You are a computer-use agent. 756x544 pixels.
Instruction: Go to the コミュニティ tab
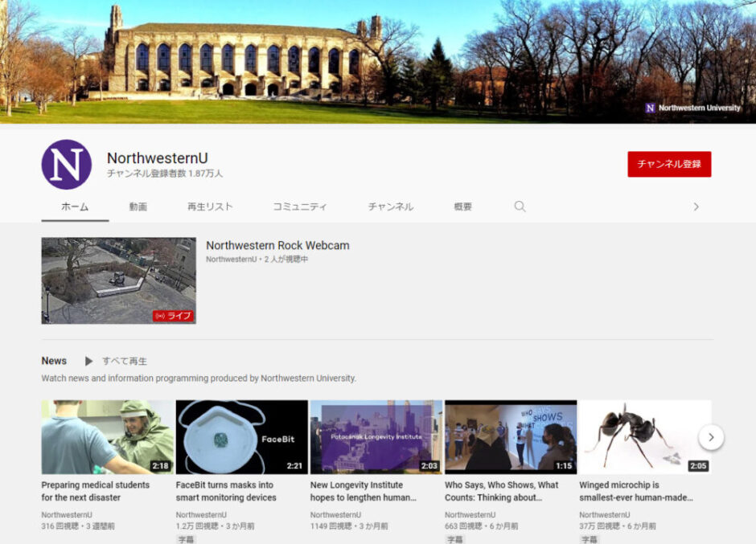pos(299,207)
